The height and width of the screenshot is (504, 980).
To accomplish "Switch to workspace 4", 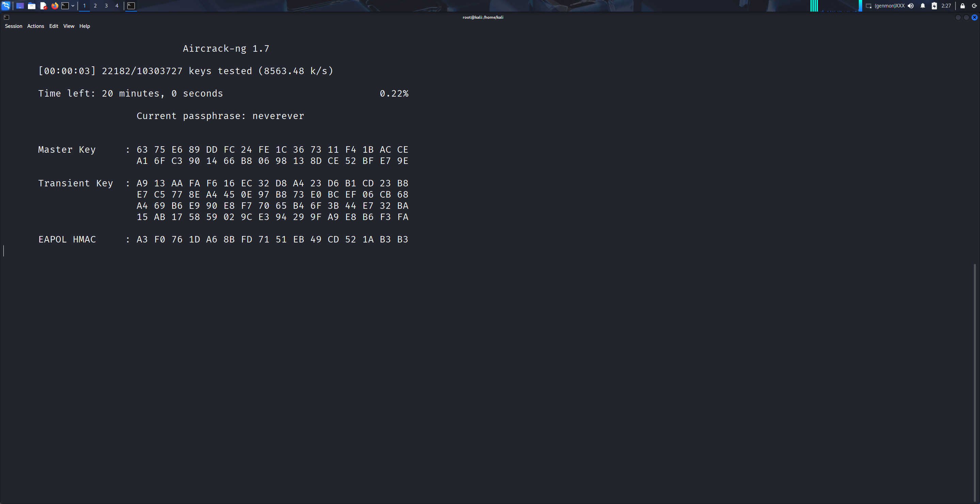I will click(117, 6).
